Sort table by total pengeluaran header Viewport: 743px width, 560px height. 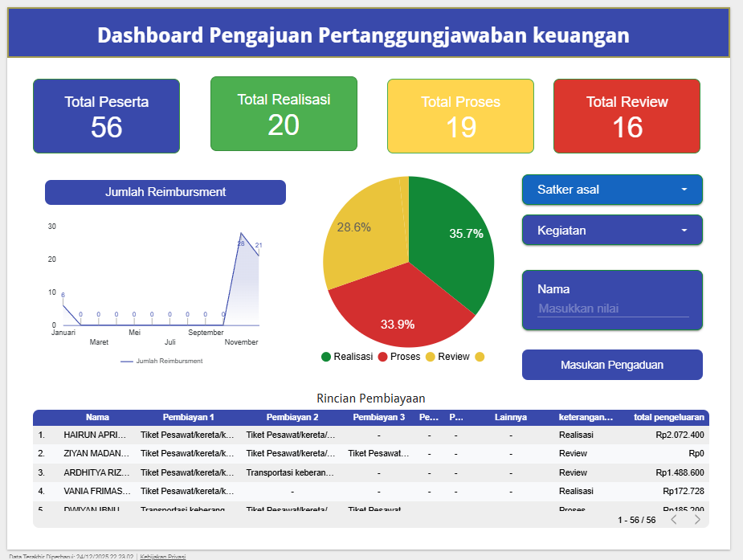[x=668, y=417]
